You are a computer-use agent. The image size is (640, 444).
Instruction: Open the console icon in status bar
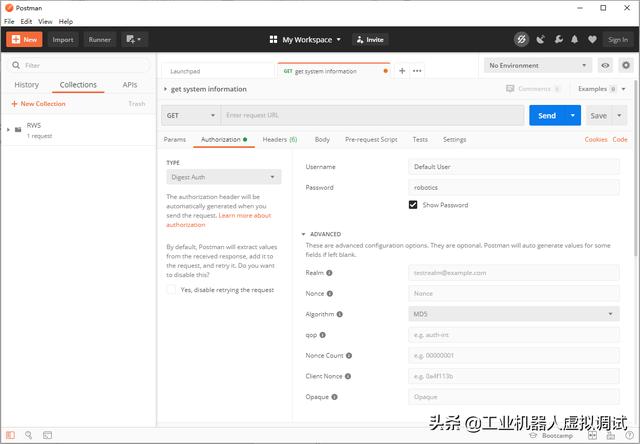pyautogui.click(x=47, y=435)
